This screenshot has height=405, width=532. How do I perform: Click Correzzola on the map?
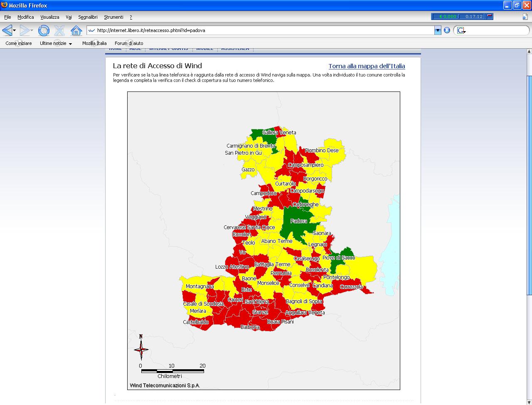click(351, 287)
